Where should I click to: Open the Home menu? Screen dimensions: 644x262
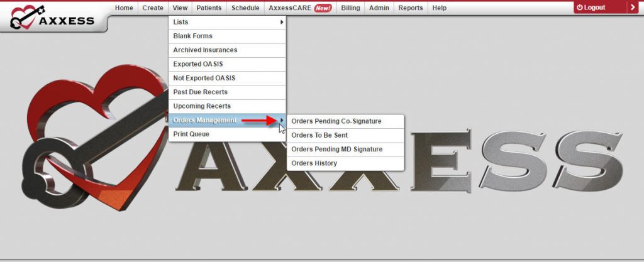124,8
